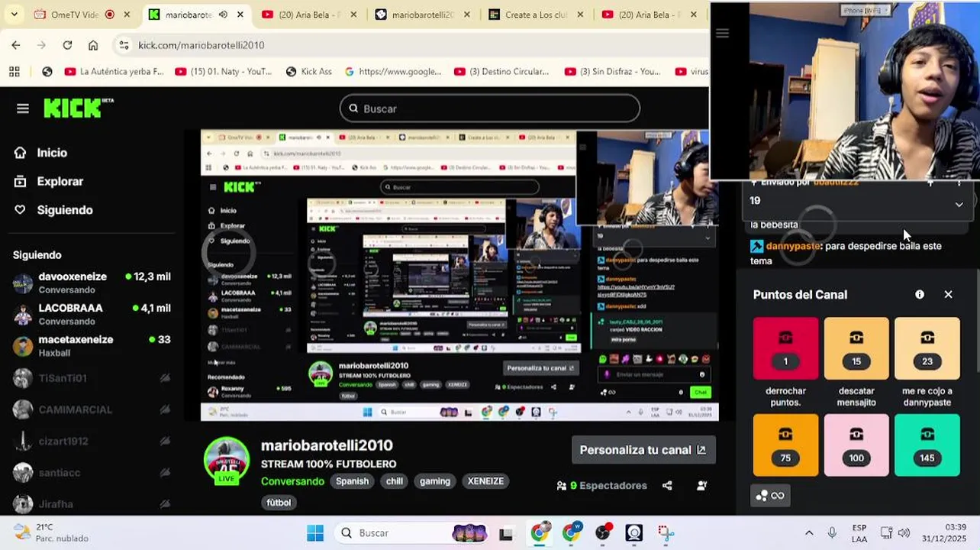
Task: Click the Buscar search field on Kick
Action: (490, 108)
